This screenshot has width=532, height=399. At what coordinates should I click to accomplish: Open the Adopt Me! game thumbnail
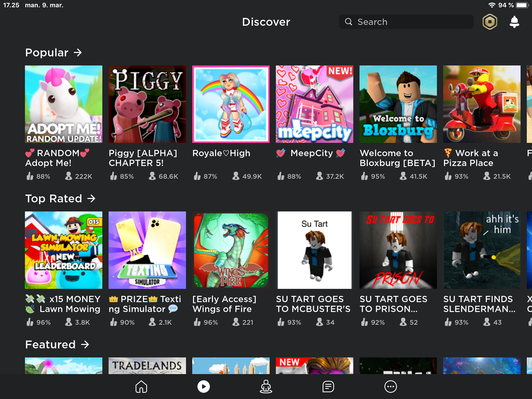click(64, 104)
